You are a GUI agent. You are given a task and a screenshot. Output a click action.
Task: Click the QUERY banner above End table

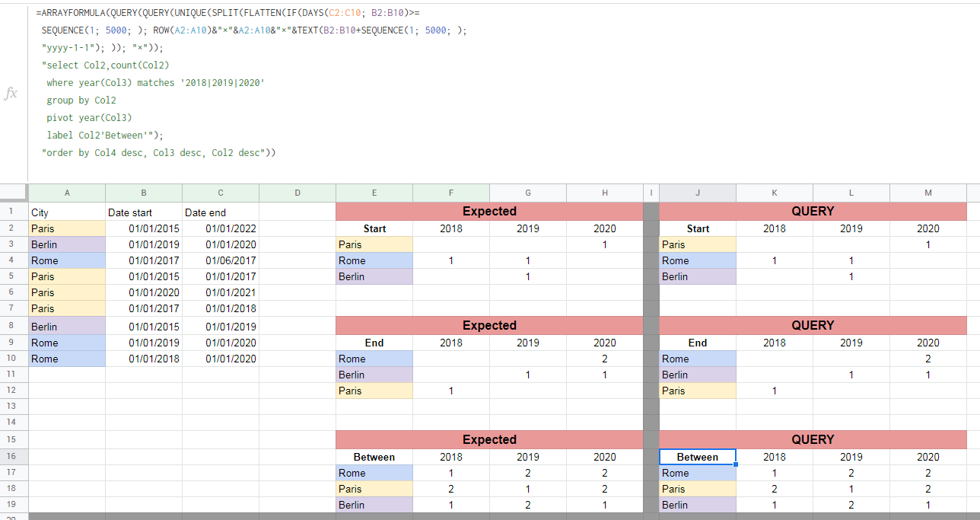pos(813,326)
